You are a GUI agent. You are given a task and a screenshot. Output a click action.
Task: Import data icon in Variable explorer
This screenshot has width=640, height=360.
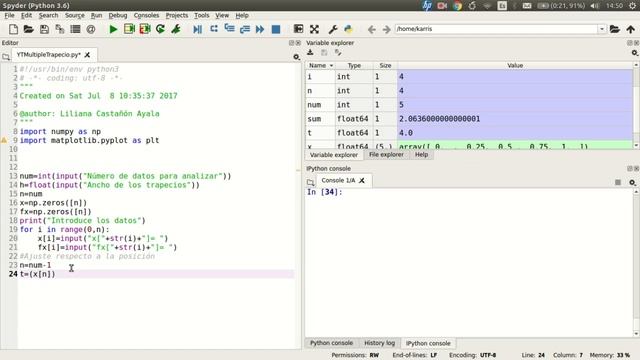click(310, 52)
